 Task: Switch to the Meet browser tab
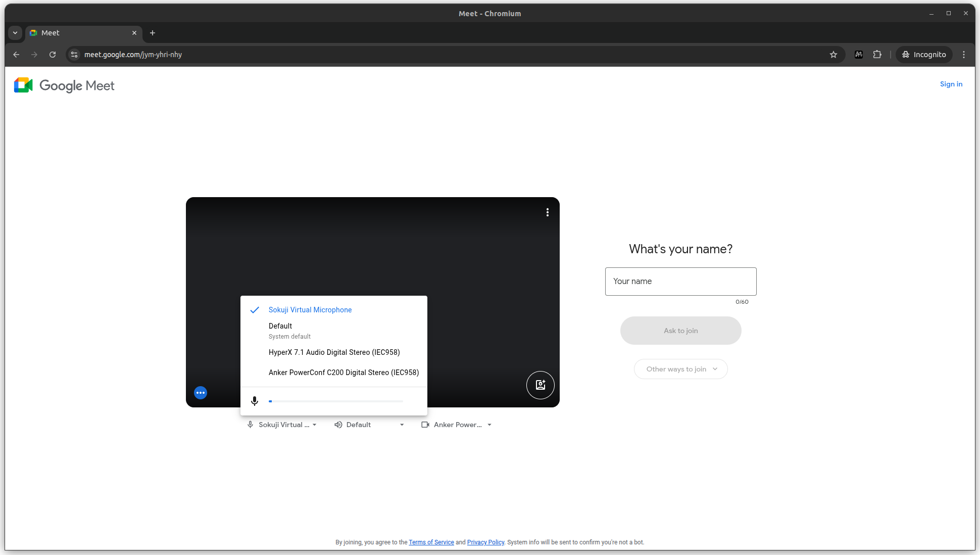click(x=83, y=33)
